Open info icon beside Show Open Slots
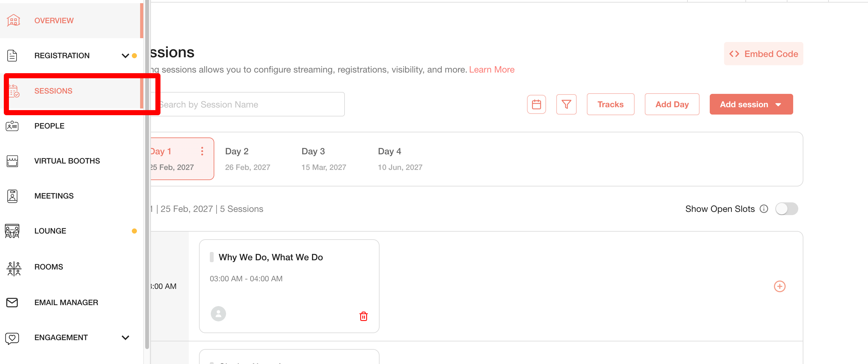Screen dimensions: 868x364 tap(764, 209)
